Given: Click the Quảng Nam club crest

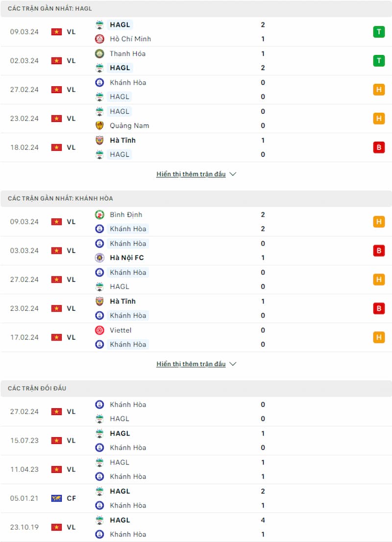Looking at the screenshot, I should [x=99, y=125].
